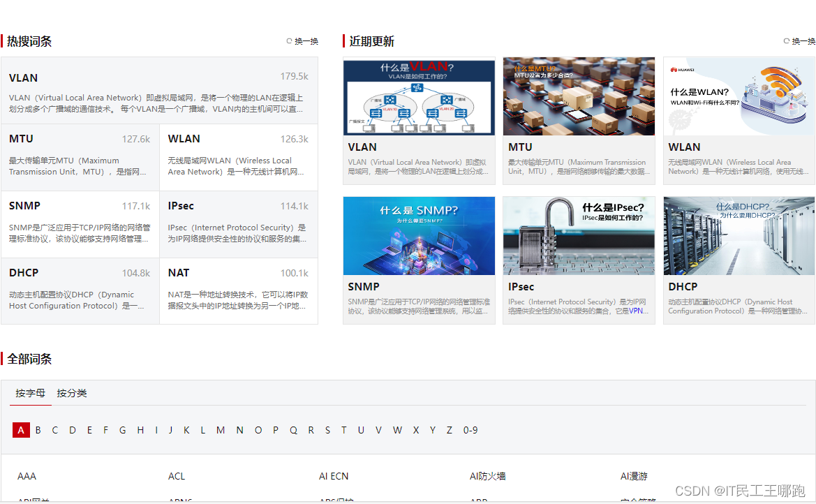Open the SNMP hot search entry
816x504 pixels.
[x=26, y=205]
